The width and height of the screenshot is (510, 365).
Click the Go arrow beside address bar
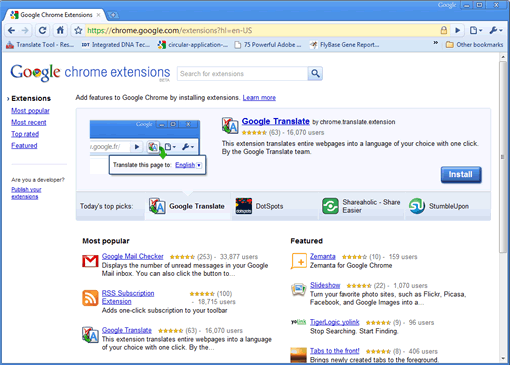(458, 31)
